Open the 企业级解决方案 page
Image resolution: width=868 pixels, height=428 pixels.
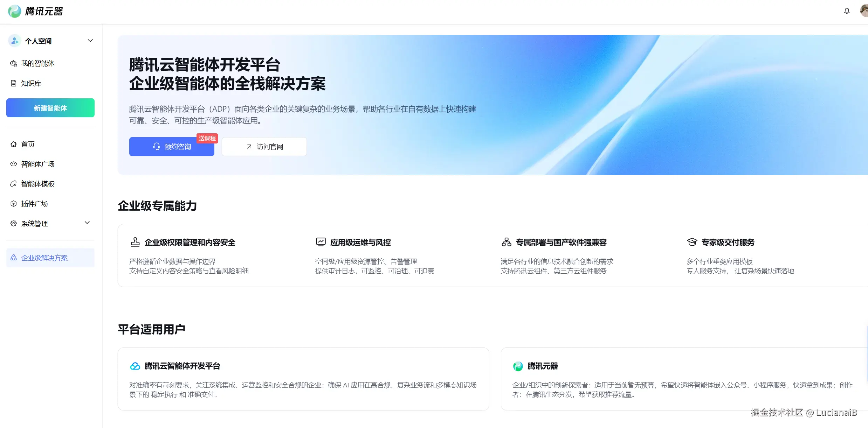tap(44, 258)
